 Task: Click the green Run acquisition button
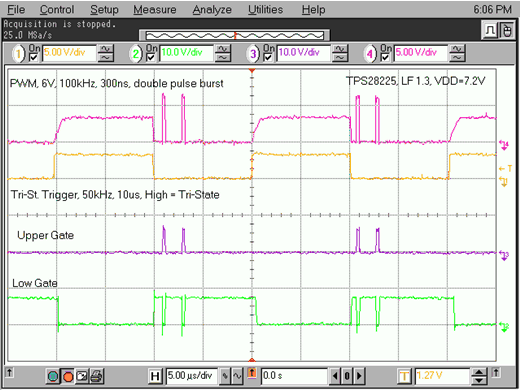click(53, 376)
